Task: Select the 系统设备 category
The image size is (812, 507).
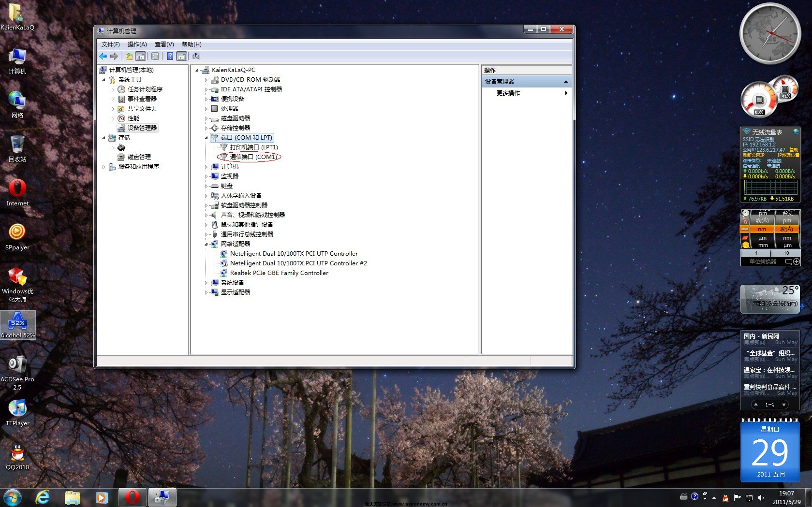Action: tap(232, 283)
